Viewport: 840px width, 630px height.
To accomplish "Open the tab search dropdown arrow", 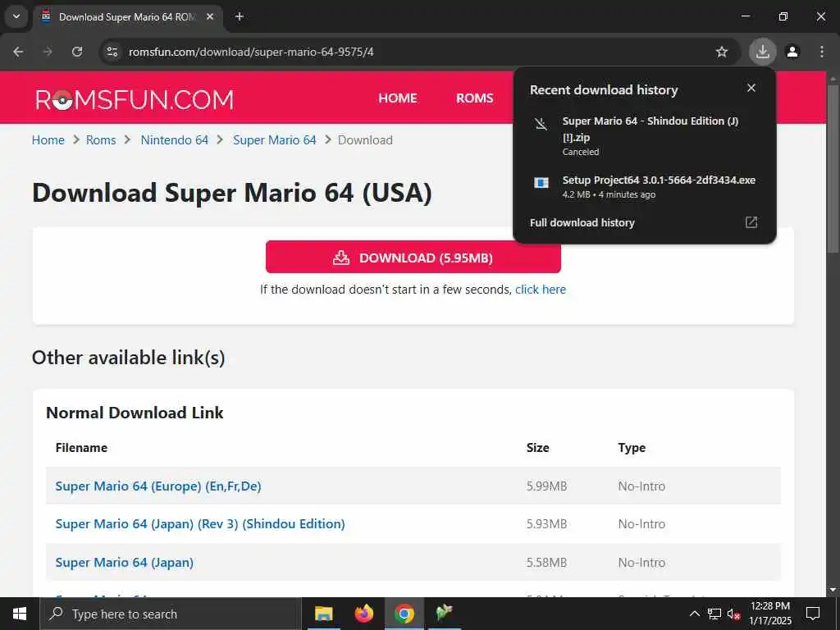I will pos(16,16).
